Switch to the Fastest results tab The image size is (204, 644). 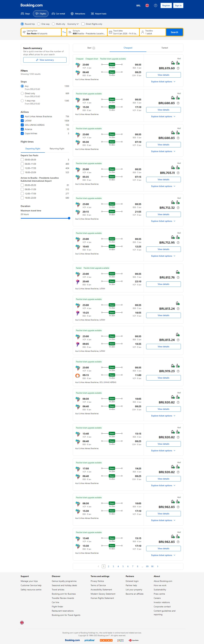(x=165, y=48)
